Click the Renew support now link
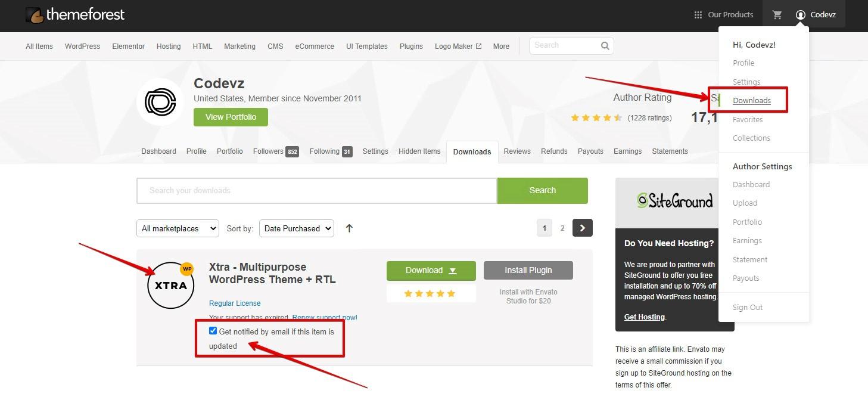This screenshot has width=868, height=406. (325, 317)
